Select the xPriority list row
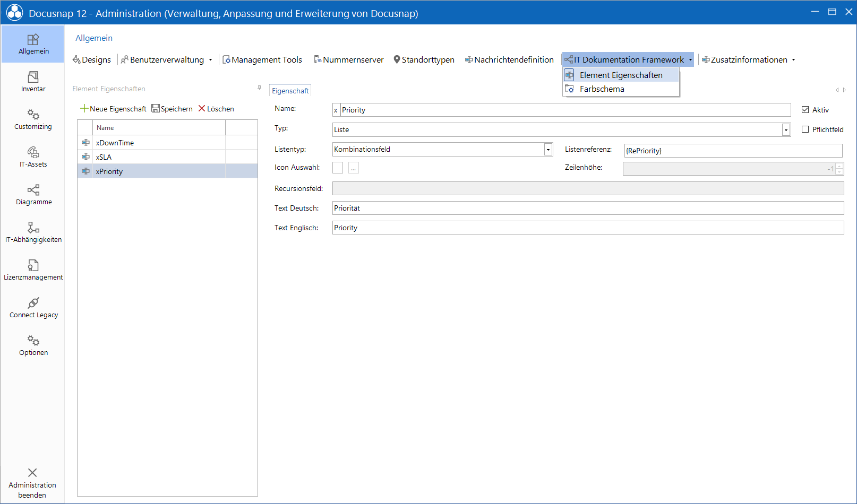 pyautogui.click(x=167, y=171)
